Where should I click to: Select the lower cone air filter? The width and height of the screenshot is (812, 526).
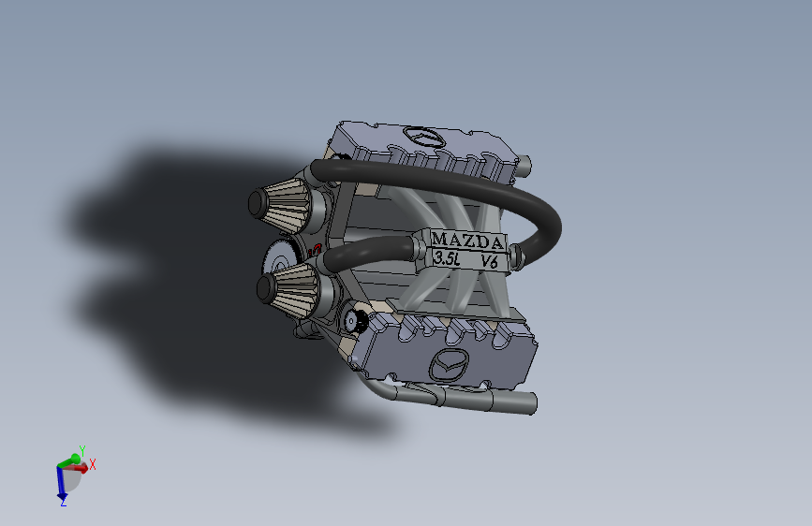[290, 291]
